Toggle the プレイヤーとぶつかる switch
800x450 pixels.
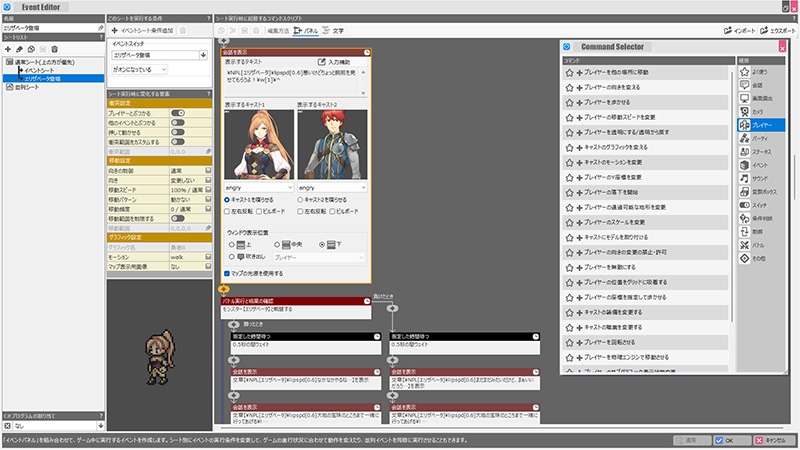coord(178,114)
